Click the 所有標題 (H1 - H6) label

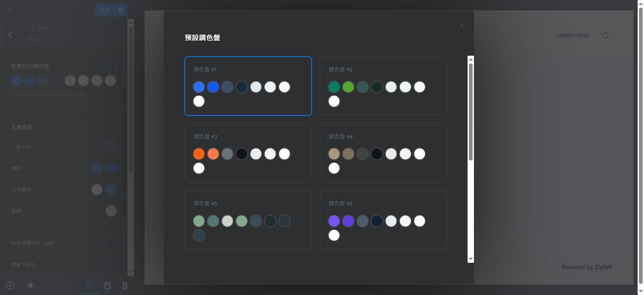(x=32, y=243)
